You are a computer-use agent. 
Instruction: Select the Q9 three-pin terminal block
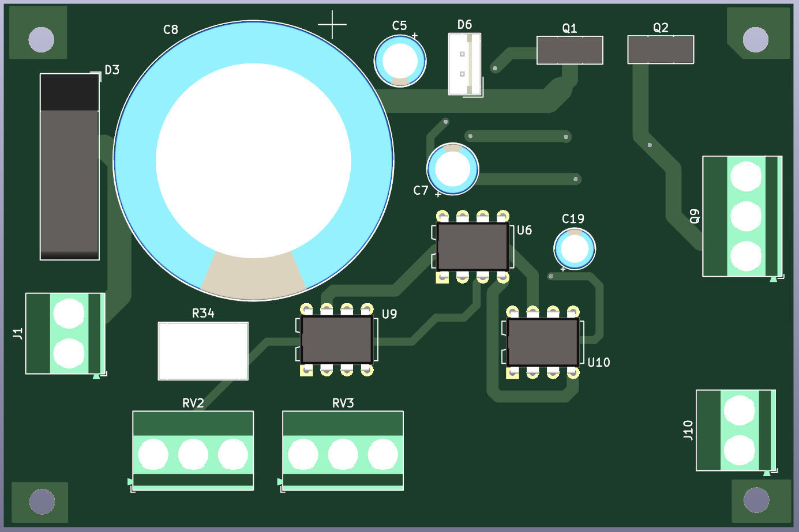(742, 216)
